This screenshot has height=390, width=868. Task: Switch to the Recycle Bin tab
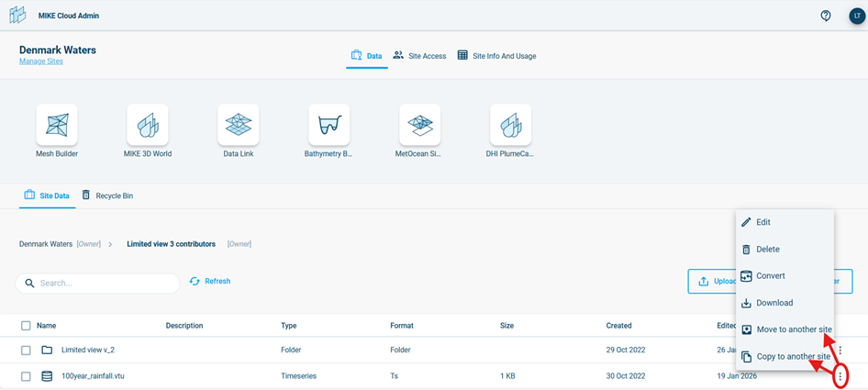pos(106,195)
